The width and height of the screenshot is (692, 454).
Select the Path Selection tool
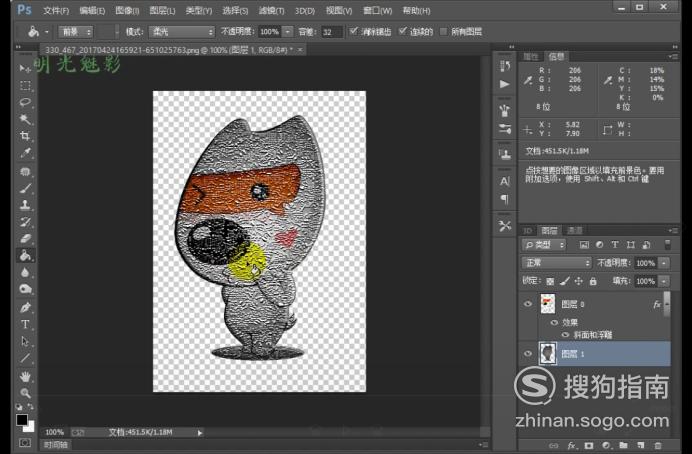(25, 341)
